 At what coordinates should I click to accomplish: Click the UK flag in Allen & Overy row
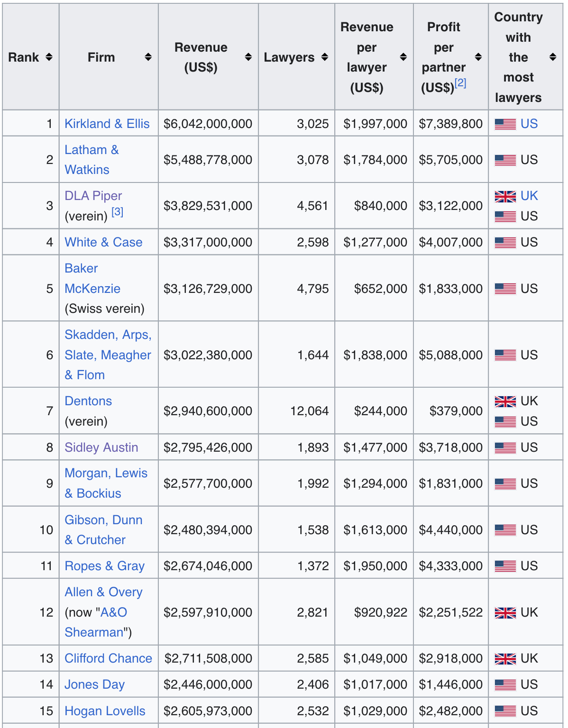[x=505, y=613]
